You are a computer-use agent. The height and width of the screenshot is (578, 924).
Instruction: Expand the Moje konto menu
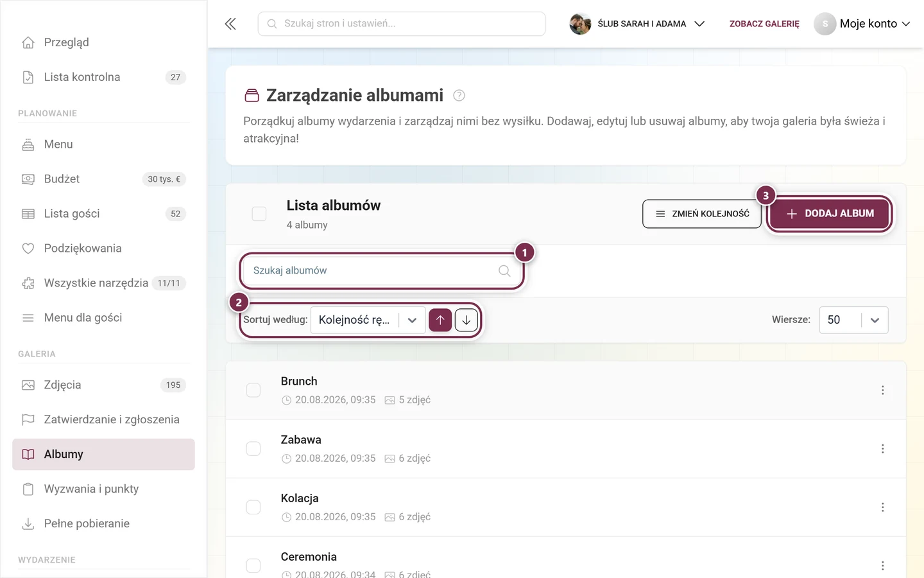[x=862, y=24]
